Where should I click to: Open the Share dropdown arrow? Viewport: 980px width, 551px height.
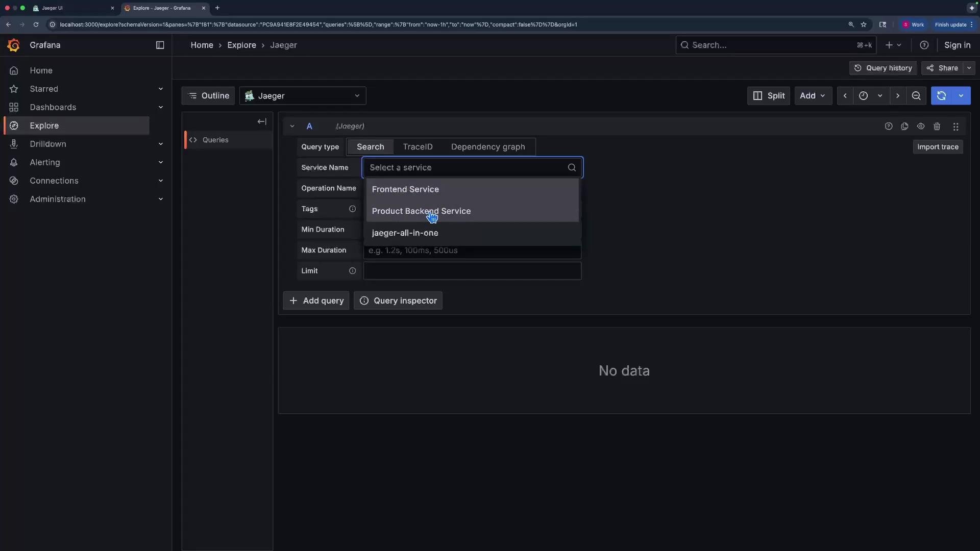tap(969, 68)
